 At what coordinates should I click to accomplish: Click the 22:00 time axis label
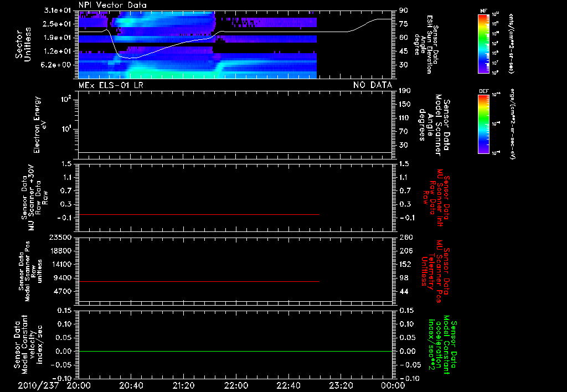tap(236, 385)
